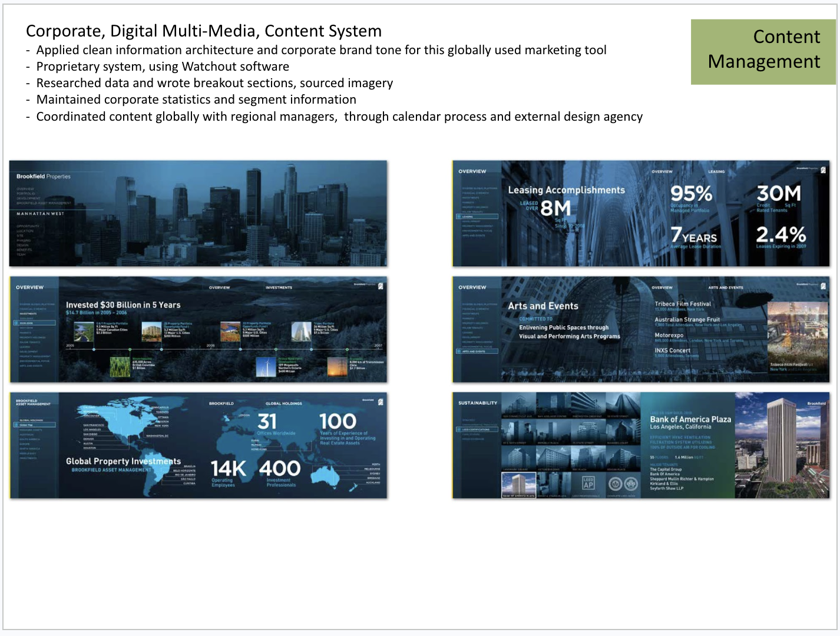Open the Brookfield Properties skyline screenshot
The width and height of the screenshot is (840, 636).
tap(199, 213)
